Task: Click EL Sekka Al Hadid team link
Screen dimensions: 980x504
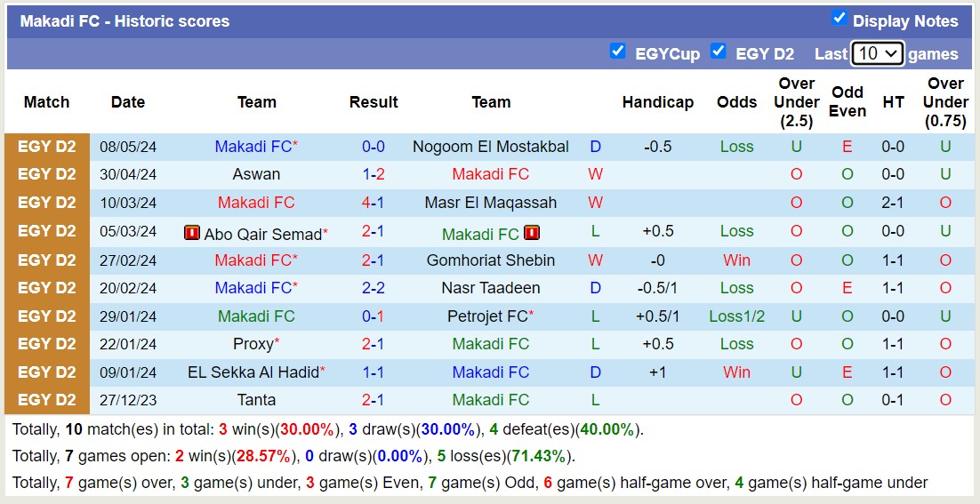Action: click(253, 372)
